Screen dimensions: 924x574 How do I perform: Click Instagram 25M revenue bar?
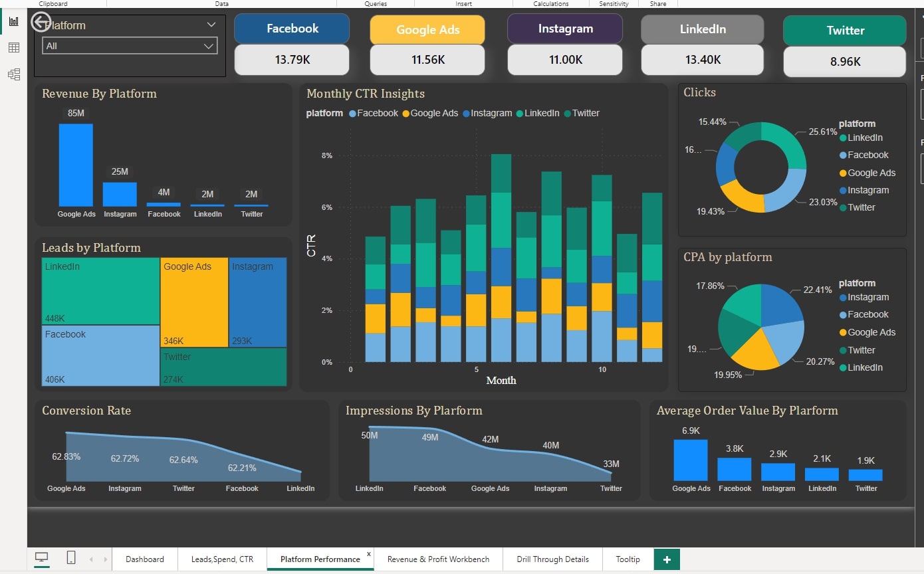(120, 194)
